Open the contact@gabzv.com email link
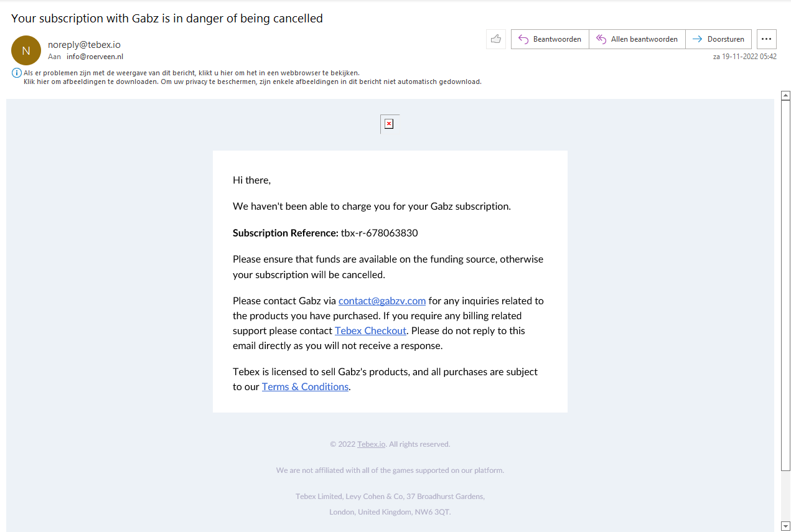Screen dimensions: 791x532 [x=382, y=301]
